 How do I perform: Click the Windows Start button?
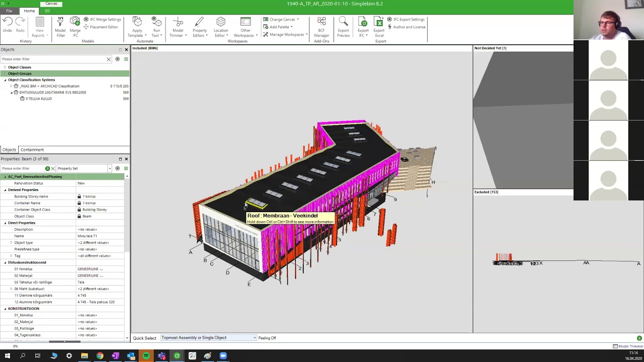pos(7,356)
